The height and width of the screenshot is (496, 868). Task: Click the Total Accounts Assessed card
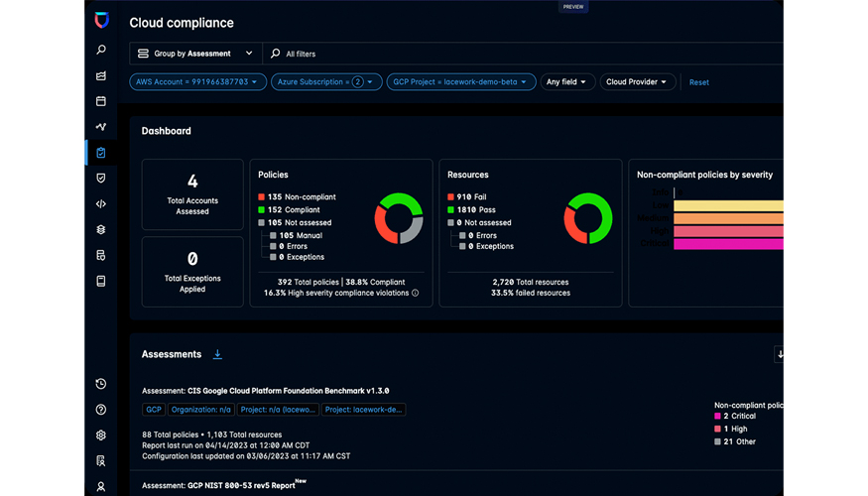point(192,194)
